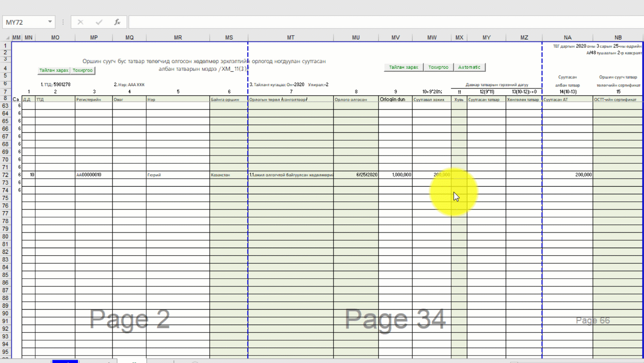644x363 pixels.
Task: Select the MT column header
Action: click(x=290, y=38)
